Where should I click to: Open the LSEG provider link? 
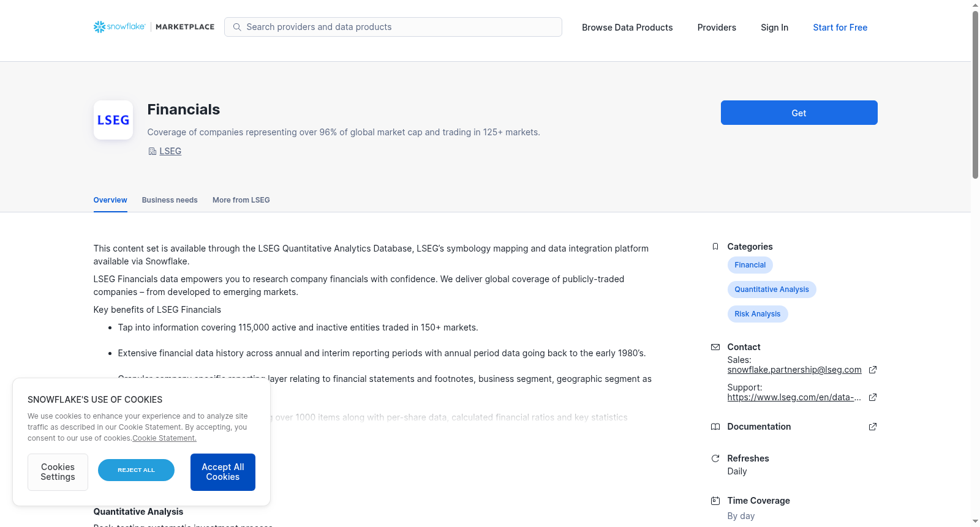point(170,151)
